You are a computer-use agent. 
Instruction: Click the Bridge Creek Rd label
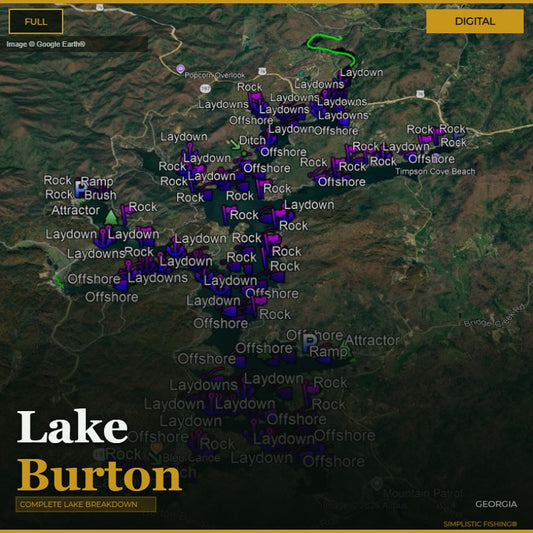click(495, 317)
